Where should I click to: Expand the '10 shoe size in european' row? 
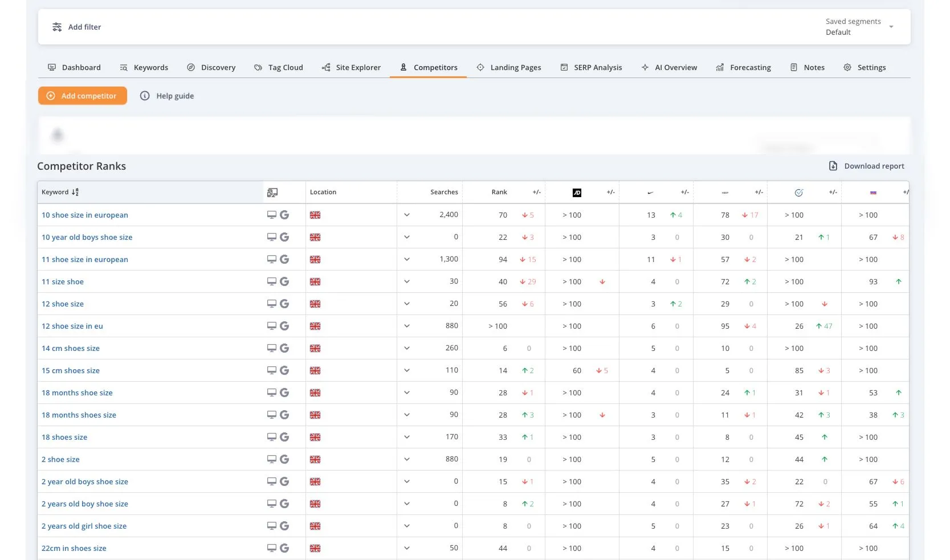pyautogui.click(x=407, y=215)
